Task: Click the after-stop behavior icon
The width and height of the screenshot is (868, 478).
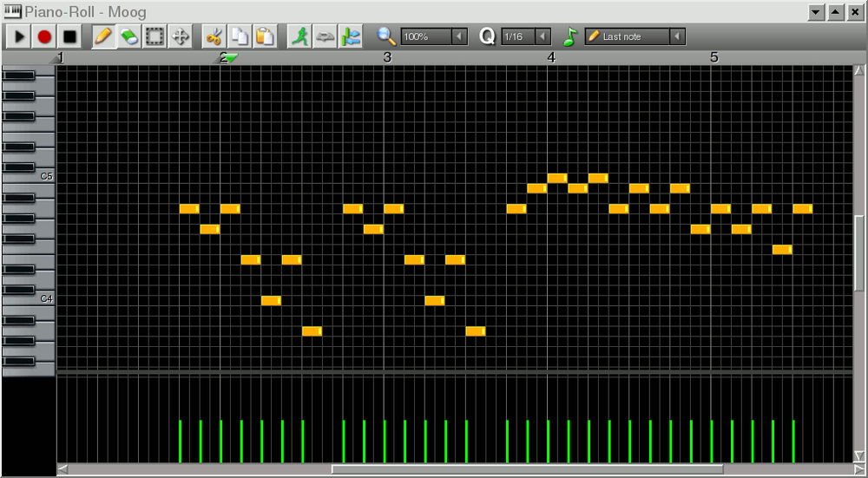Action: click(351, 37)
